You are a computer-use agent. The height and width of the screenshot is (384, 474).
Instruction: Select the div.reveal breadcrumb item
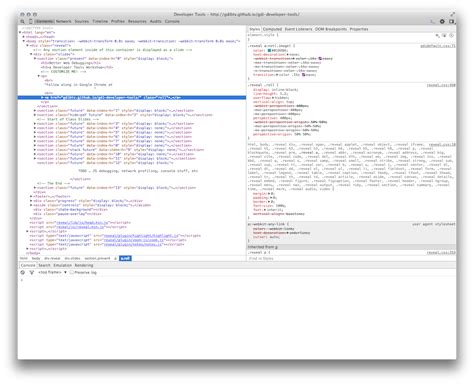pos(52,258)
